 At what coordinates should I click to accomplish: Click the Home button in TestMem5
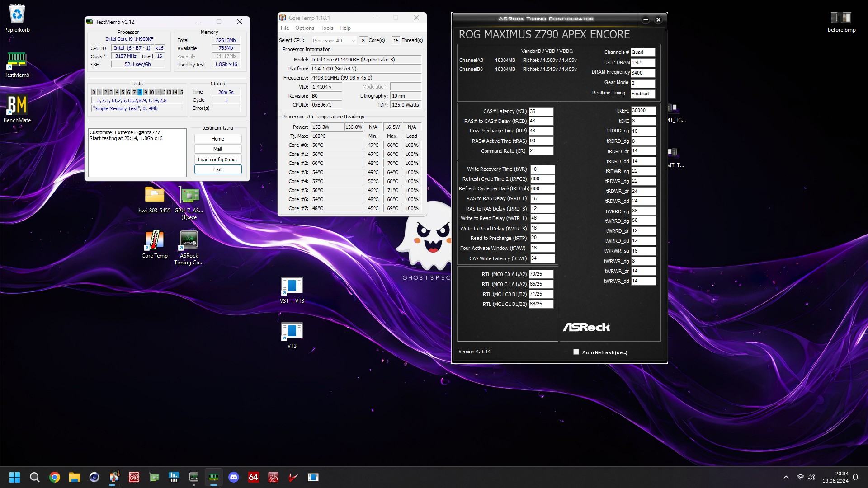[217, 139]
